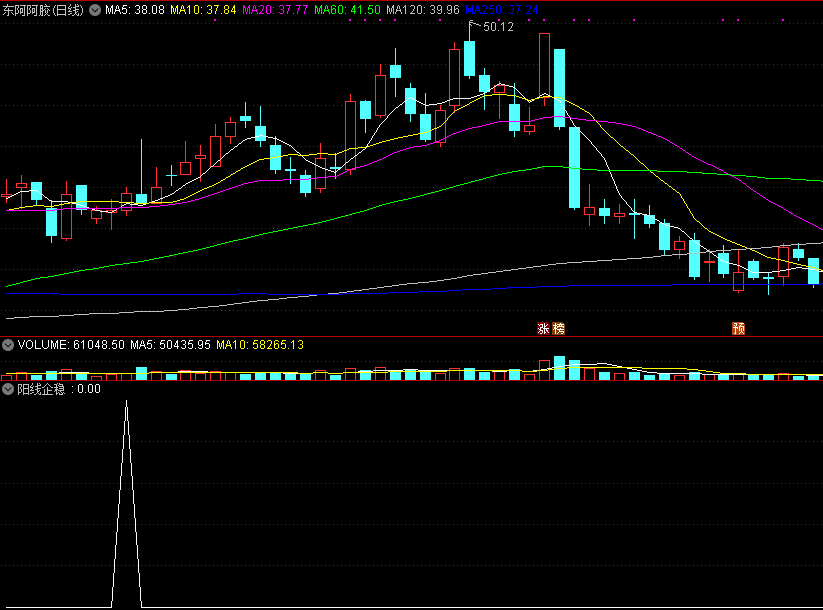Click the tall red candle before the crash
Screen dimensions: 823x610
(544, 65)
